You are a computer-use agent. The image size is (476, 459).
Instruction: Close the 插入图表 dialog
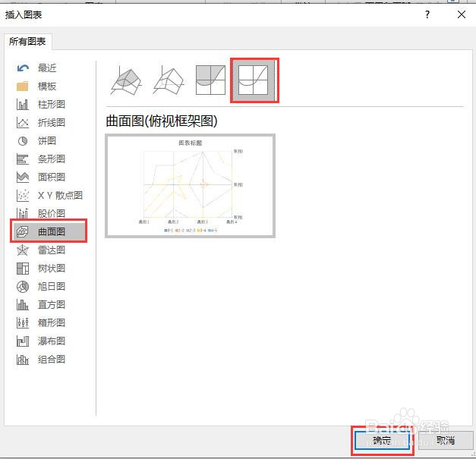pyautogui.click(x=462, y=14)
